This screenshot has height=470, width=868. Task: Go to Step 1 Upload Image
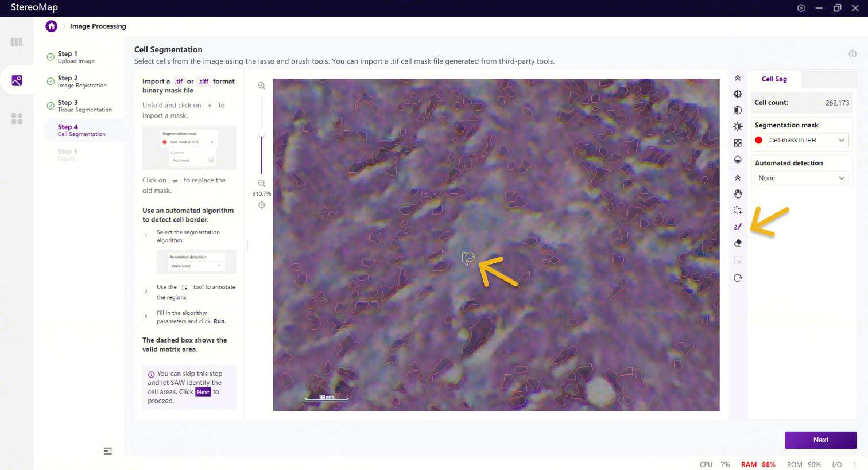[76, 57]
